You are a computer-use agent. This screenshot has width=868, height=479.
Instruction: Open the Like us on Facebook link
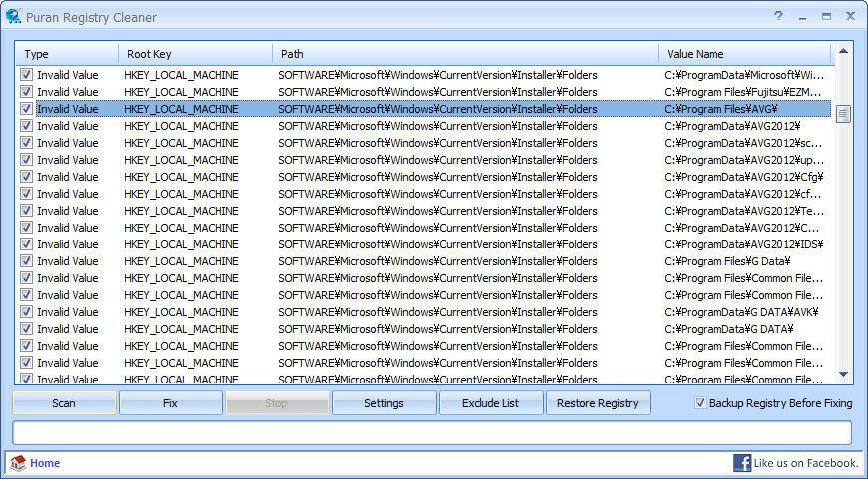[806, 463]
